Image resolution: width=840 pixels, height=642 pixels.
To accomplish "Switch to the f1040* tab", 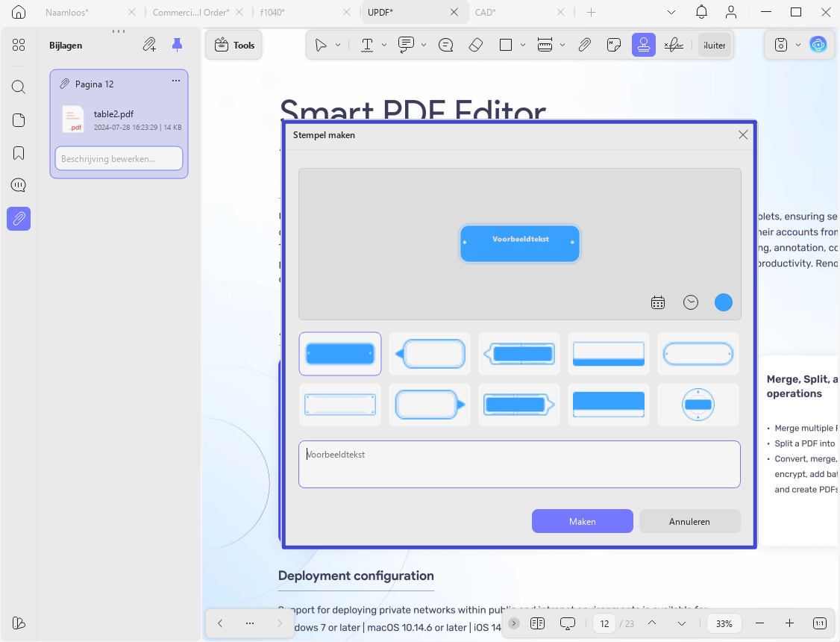I will (x=272, y=13).
